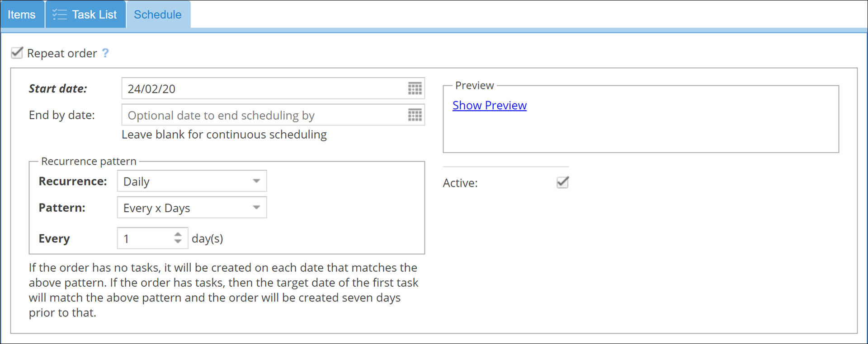Click the Recurrence dropdown arrow
Screen dimensions: 868x344
256,181
